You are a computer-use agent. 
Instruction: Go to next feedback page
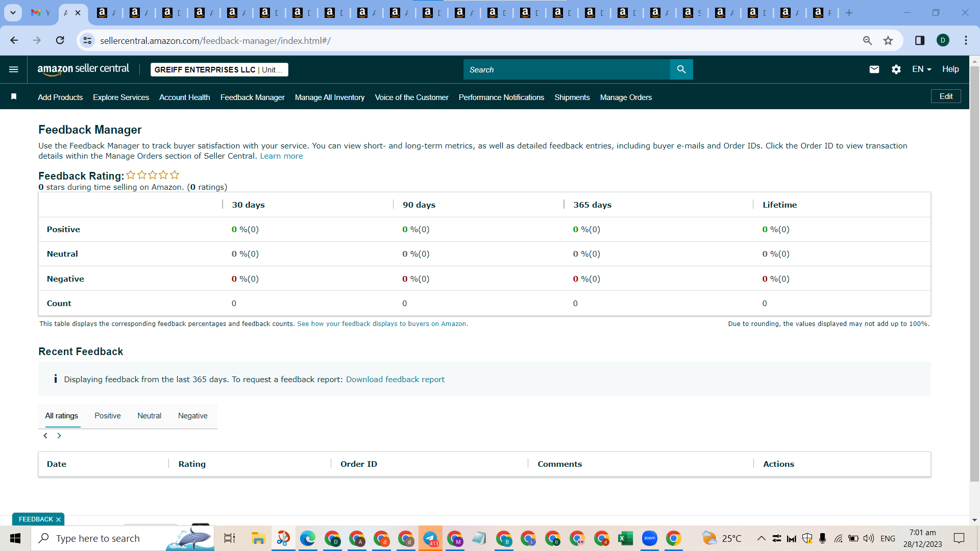pos(59,436)
